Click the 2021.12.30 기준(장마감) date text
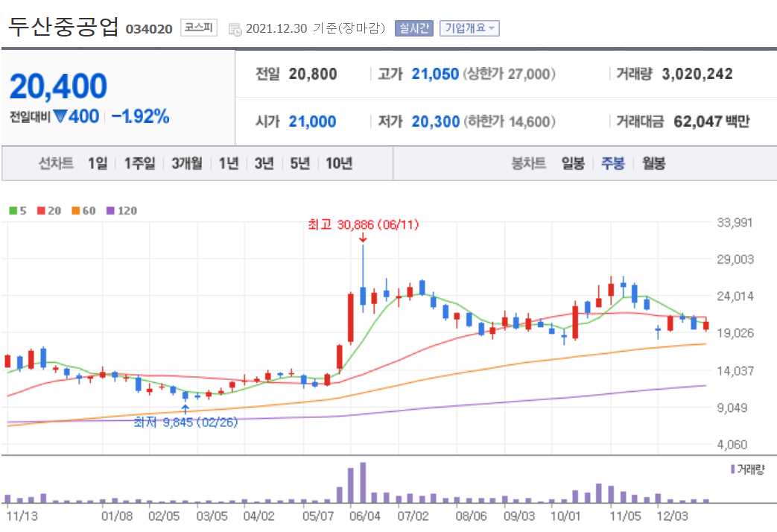This screenshot has width=777, height=532. 316,28
